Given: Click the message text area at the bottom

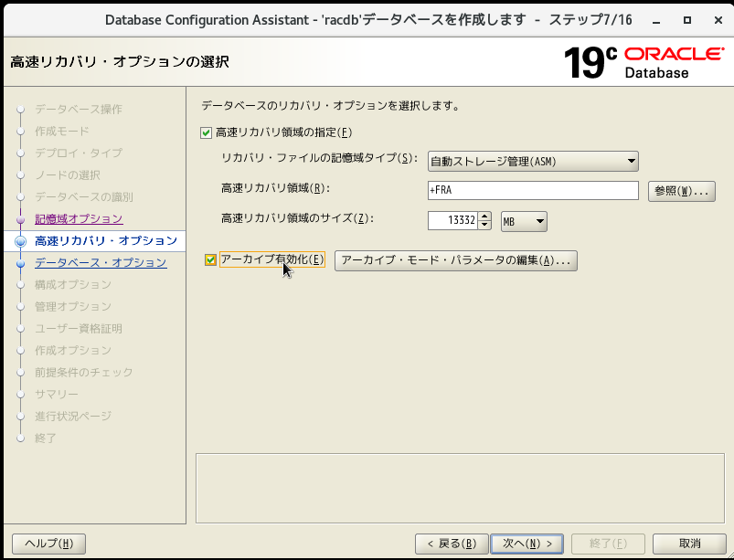Looking at the screenshot, I should click(x=460, y=488).
